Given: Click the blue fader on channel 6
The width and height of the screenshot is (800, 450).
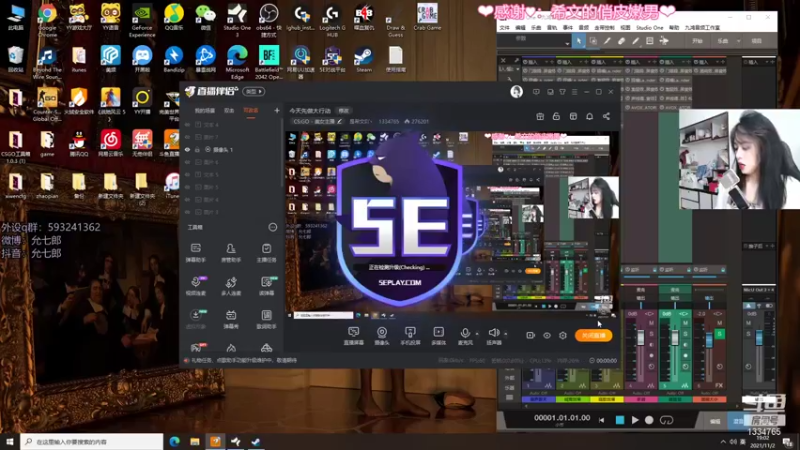Looking at the screenshot, I should pyautogui.click(x=709, y=340).
